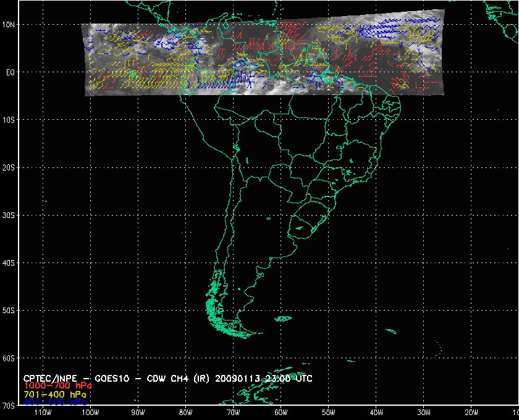Click the 23:00 UTC timestamp in caption
519x420 pixels.
[289, 378]
